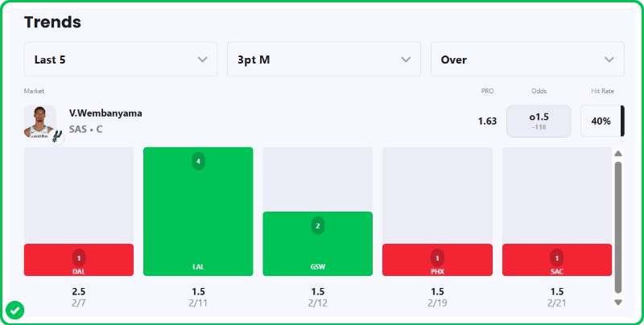This screenshot has height=325, width=644.
Task: Click the scrollbar down arrow
Action: coord(618,302)
